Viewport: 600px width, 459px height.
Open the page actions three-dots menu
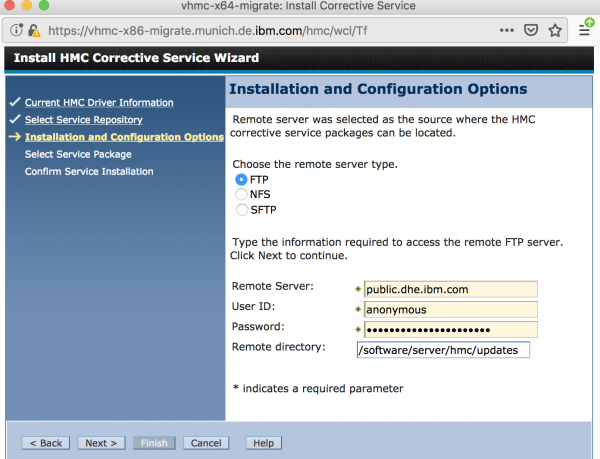(507, 30)
